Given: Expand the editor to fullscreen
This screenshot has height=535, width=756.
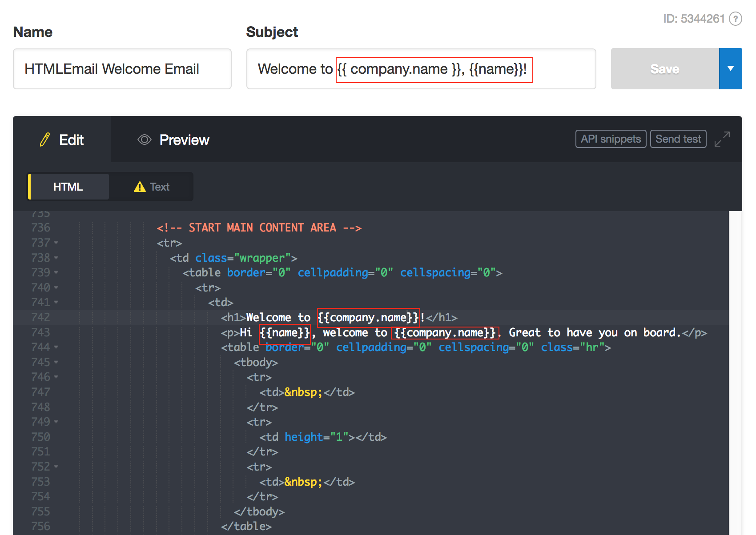Looking at the screenshot, I should 722,139.
